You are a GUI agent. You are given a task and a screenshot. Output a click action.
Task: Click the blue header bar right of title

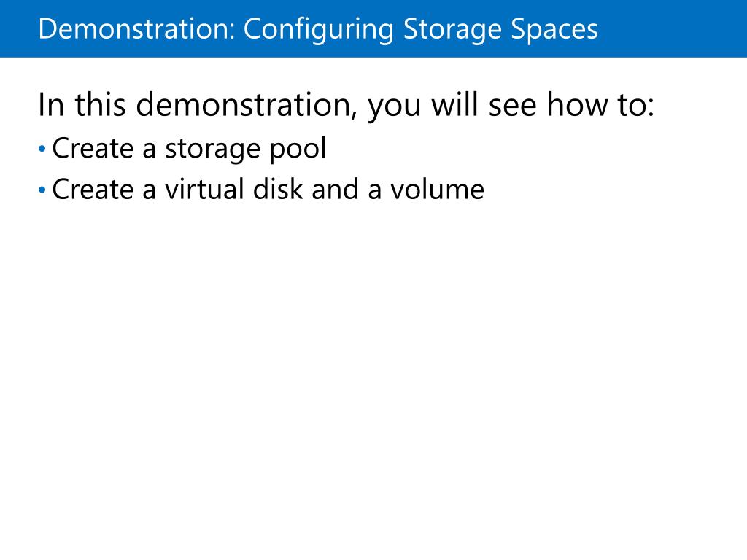point(672,28)
